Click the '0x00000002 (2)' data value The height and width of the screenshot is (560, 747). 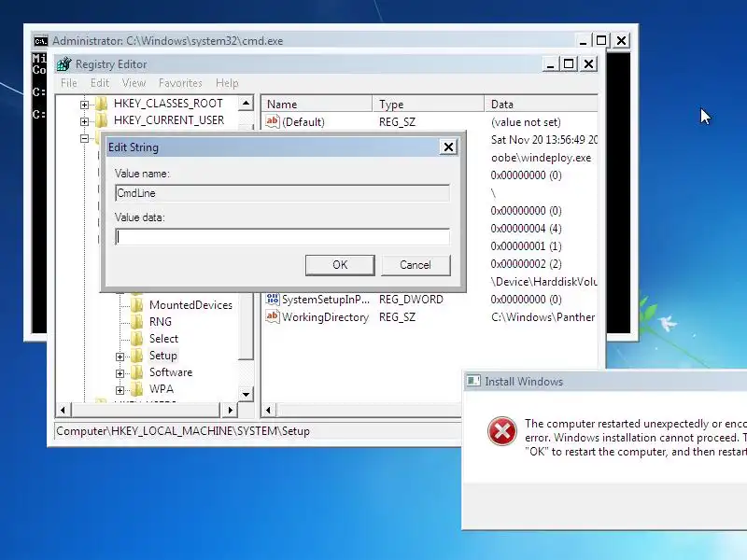point(526,264)
